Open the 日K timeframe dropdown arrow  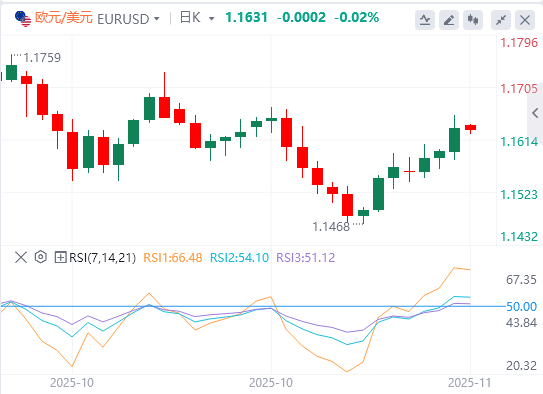212,19
